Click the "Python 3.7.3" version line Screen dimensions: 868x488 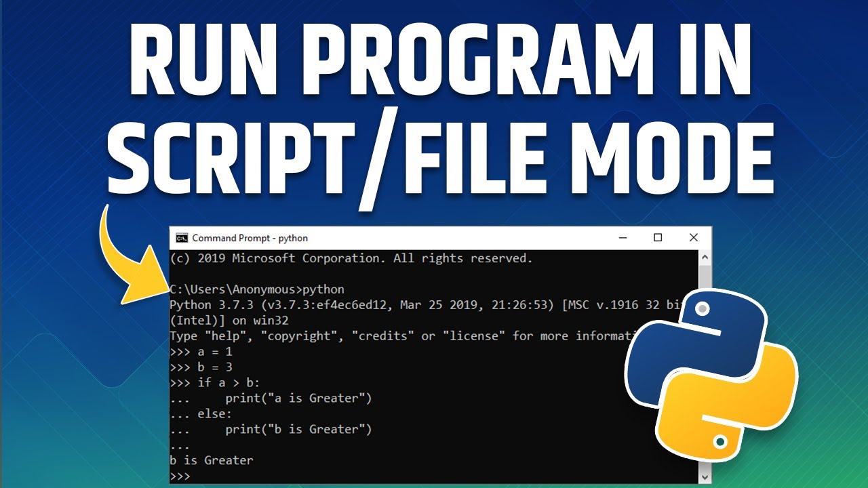[x=425, y=305]
